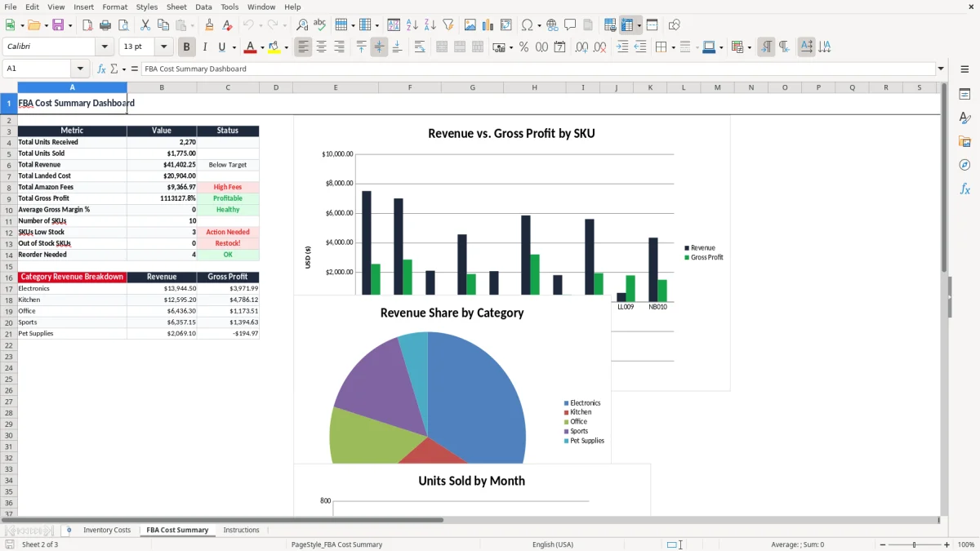Open the Sum function dropdown arrow
The height and width of the screenshot is (551, 980).
(x=122, y=69)
